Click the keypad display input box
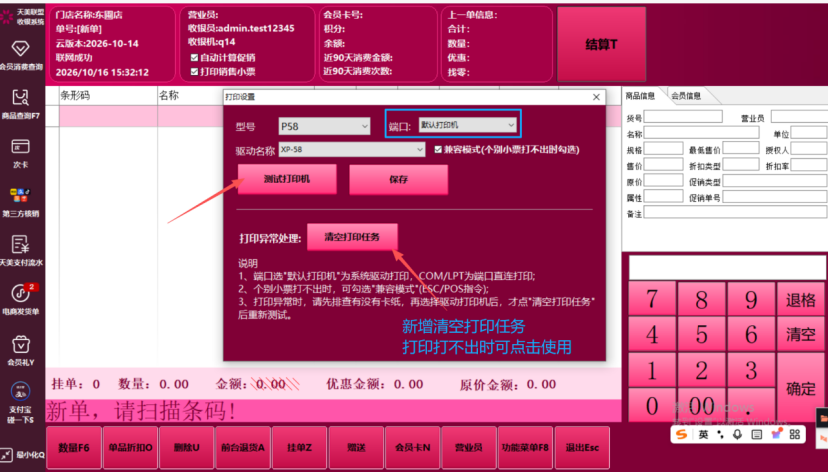 tap(727, 267)
